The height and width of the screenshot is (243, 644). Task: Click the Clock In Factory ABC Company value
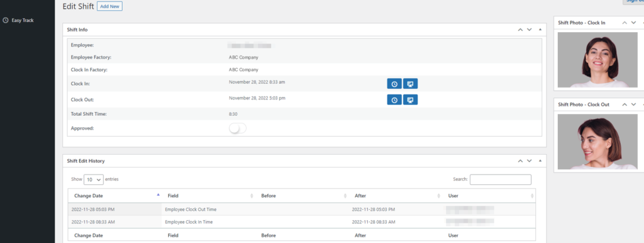pos(243,70)
